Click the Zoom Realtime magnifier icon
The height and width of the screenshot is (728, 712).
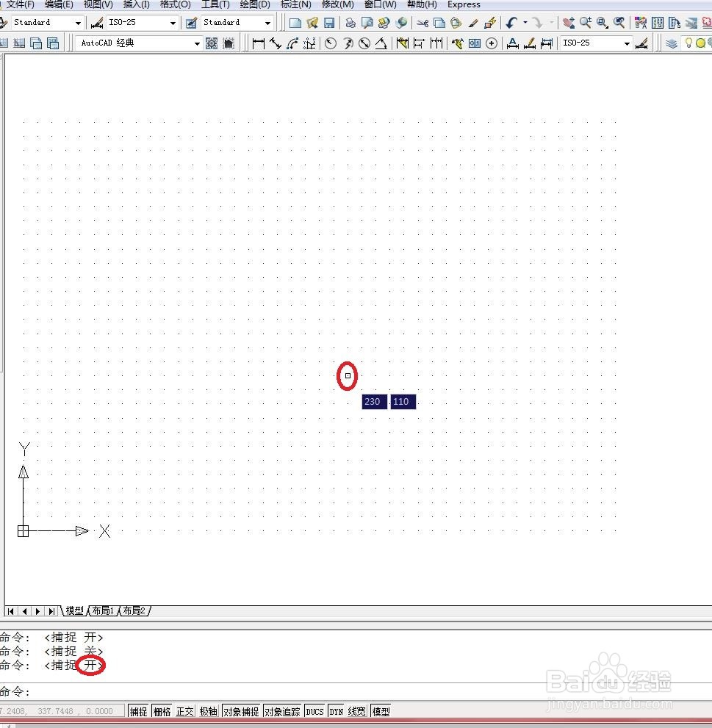click(586, 23)
